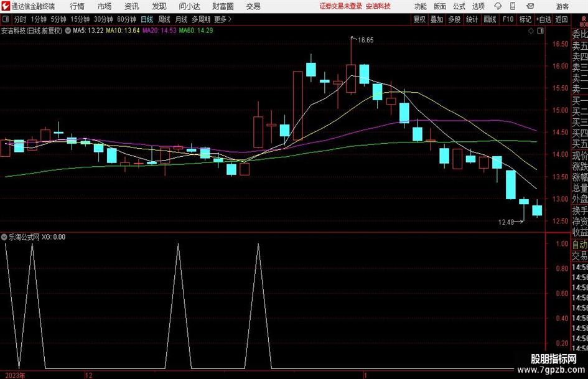Click the mobile phone icon
Screen dimensions: 588x379
tap(513, 6)
